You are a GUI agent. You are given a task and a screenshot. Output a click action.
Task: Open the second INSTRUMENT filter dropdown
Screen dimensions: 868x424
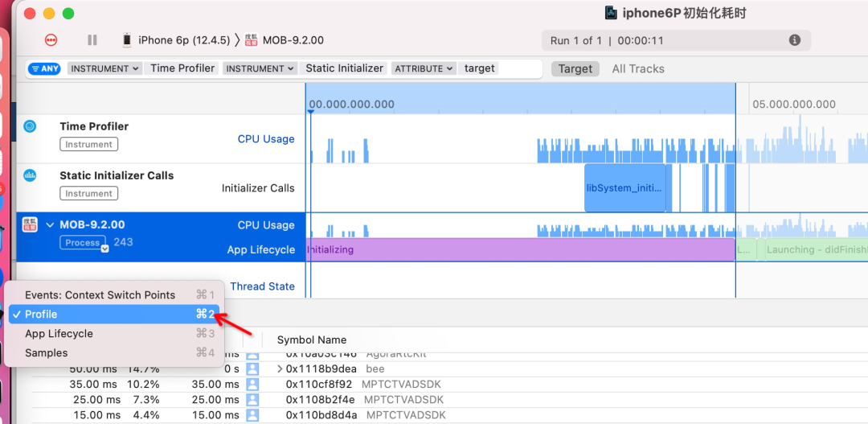click(x=260, y=68)
